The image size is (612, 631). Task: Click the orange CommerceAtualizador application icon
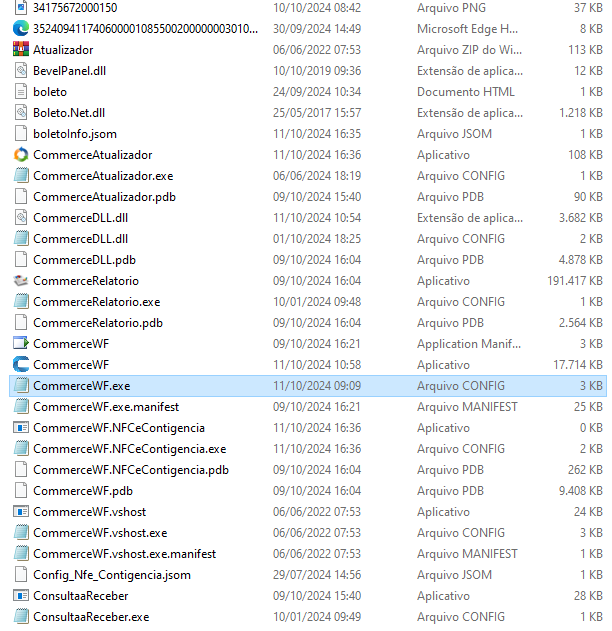(21, 155)
